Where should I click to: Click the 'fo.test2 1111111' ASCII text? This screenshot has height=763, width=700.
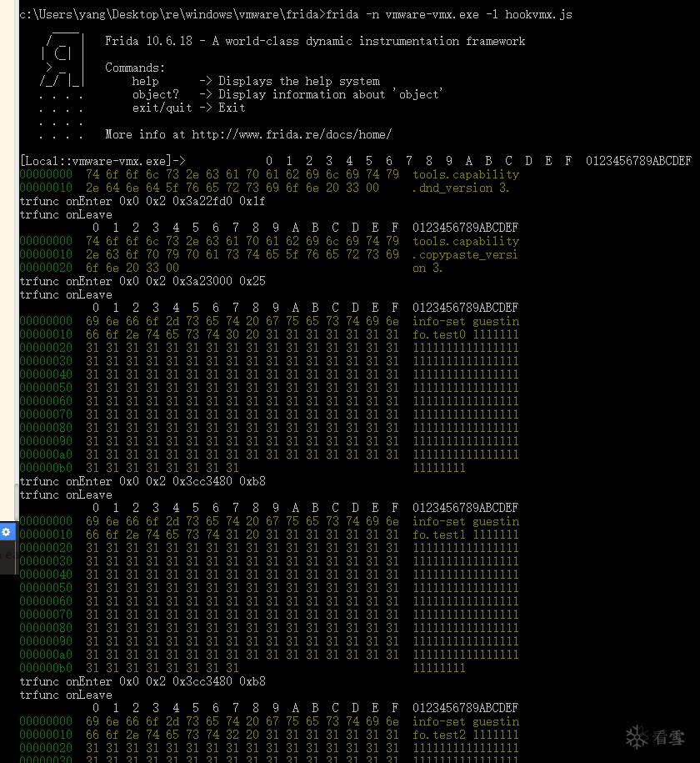click(466, 735)
